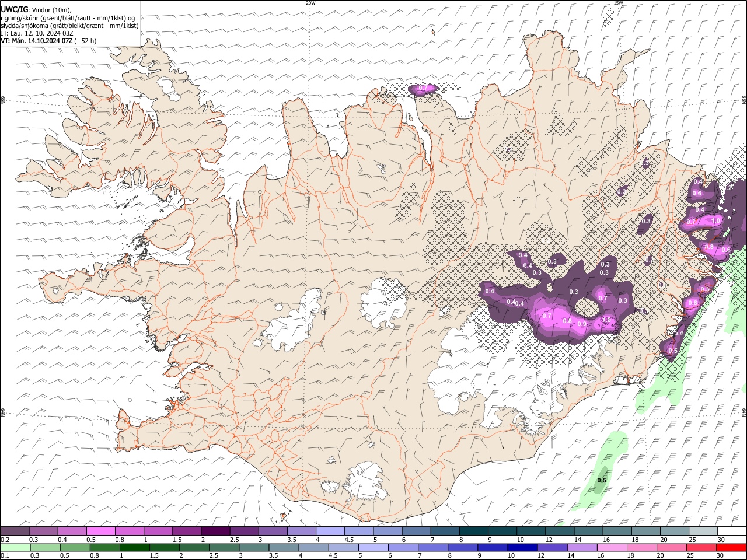
Task: Click the "30" number label under the lower legend row
Action: point(720,556)
